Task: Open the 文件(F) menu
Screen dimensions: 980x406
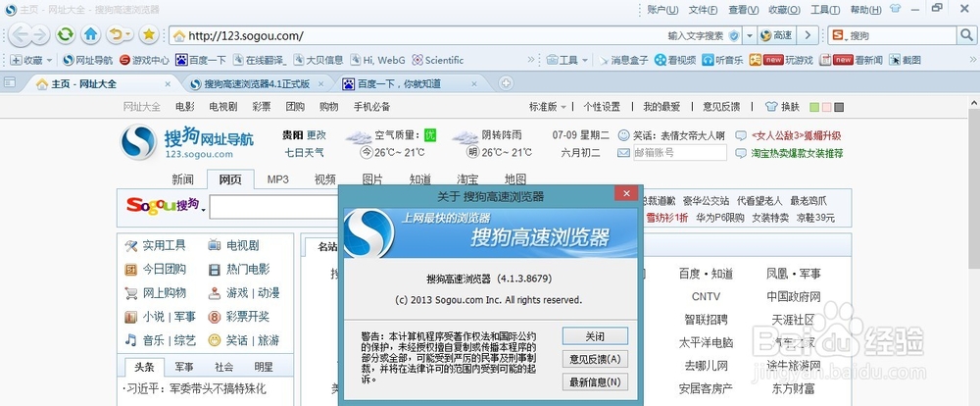Action: [703, 10]
